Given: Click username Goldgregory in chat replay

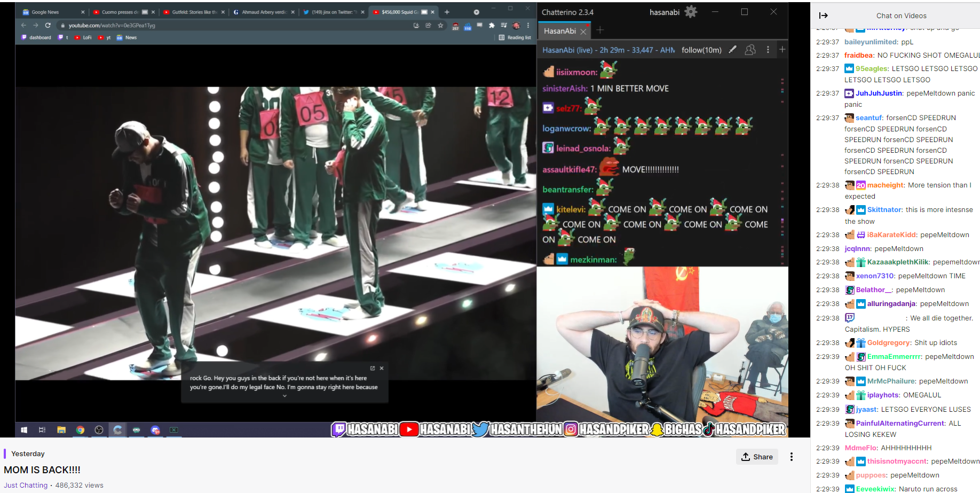Looking at the screenshot, I should pos(889,343).
